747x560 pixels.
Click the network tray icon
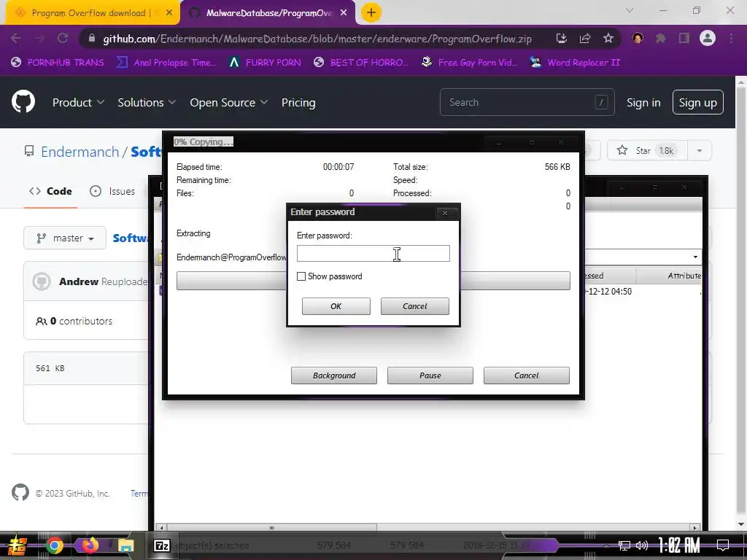(624, 545)
